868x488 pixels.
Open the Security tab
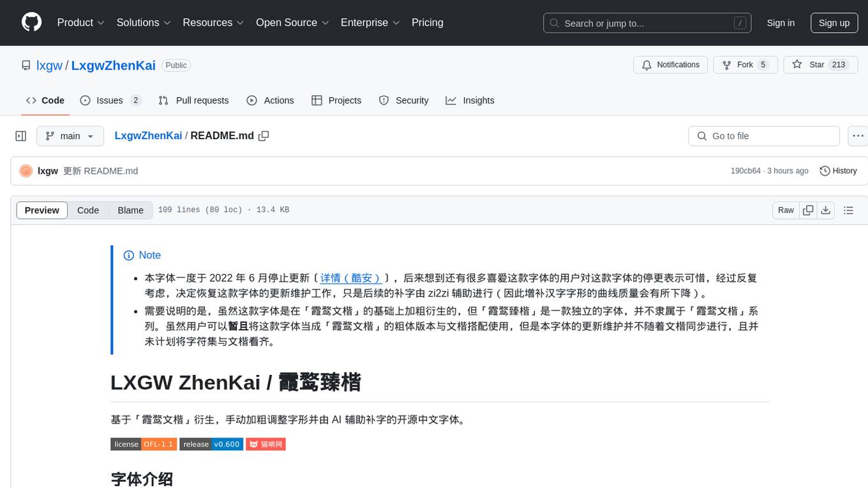coord(403,100)
